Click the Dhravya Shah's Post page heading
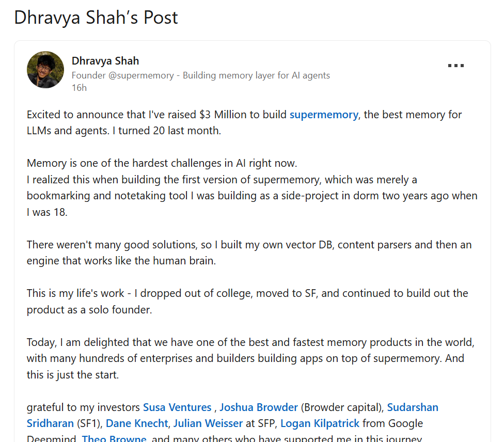The width and height of the screenshot is (504, 442). click(95, 17)
